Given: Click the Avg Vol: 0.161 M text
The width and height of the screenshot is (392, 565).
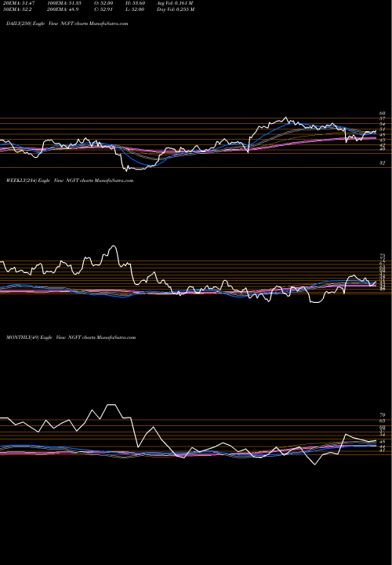Looking at the screenshot, I should point(175,3).
